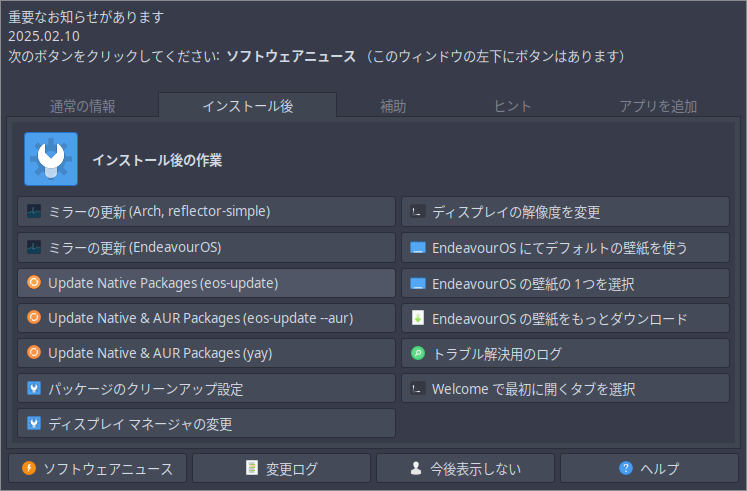
Task: Open ソフトウェアニュース at the bottom
Action: click(98, 468)
